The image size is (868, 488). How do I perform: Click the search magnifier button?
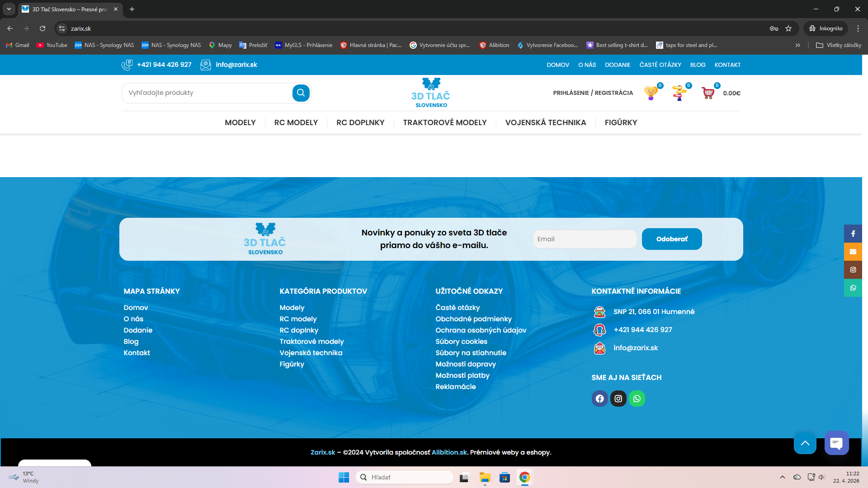point(301,93)
